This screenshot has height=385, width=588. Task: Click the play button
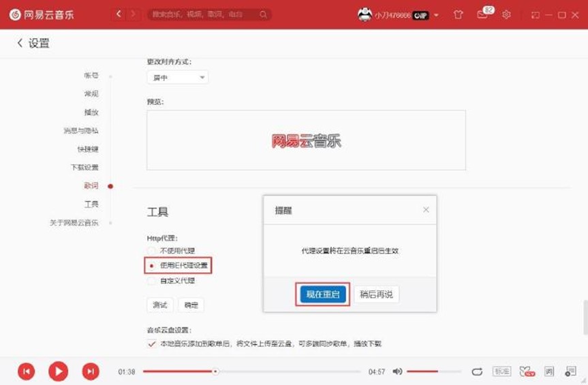pos(58,371)
